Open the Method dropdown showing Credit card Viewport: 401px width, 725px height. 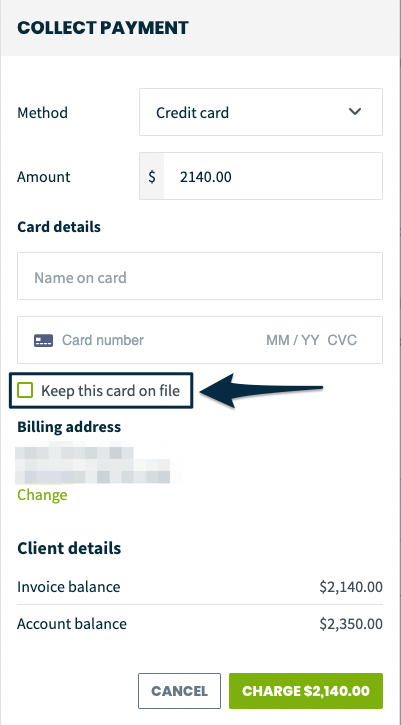click(261, 112)
